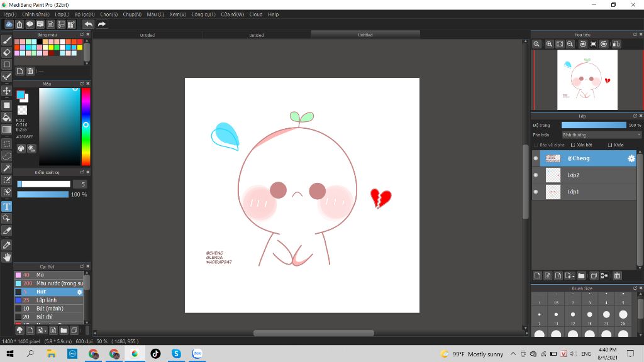Image resolution: width=644 pixels, height=362 pixels.
Task: Zoom in using the navigator magnifier plus
Action: [549, 44]
